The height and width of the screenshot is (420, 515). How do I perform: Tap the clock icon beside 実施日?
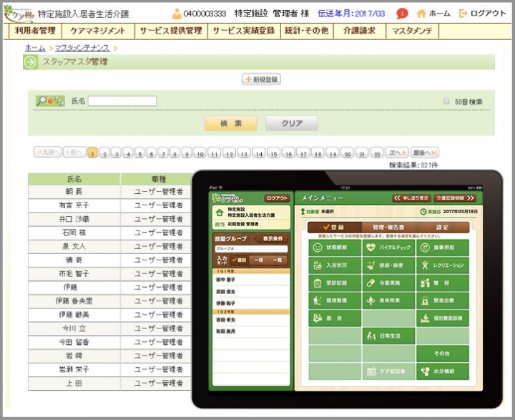coord(423,212)
